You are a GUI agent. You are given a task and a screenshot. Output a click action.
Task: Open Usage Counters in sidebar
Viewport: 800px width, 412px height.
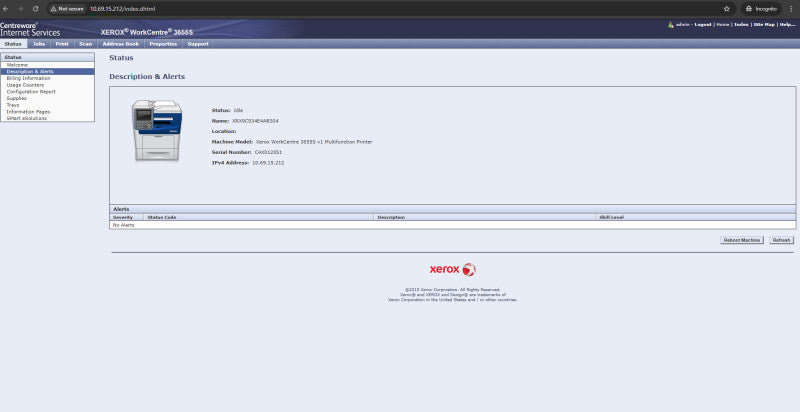click(x=25, y=85)
